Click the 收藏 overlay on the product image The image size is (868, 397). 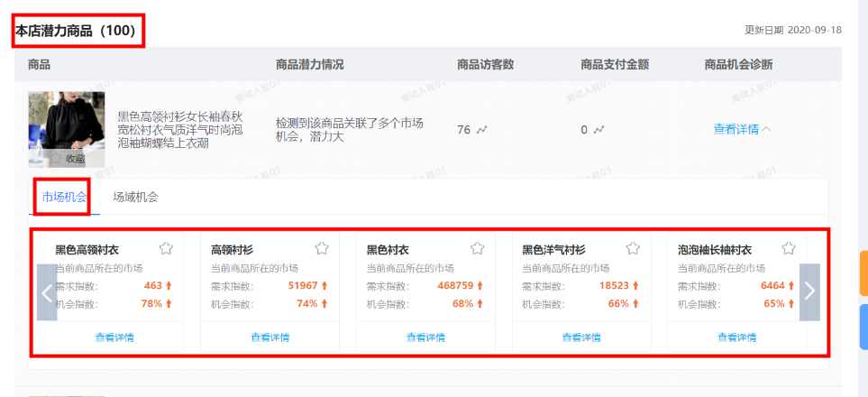point(67,159)
